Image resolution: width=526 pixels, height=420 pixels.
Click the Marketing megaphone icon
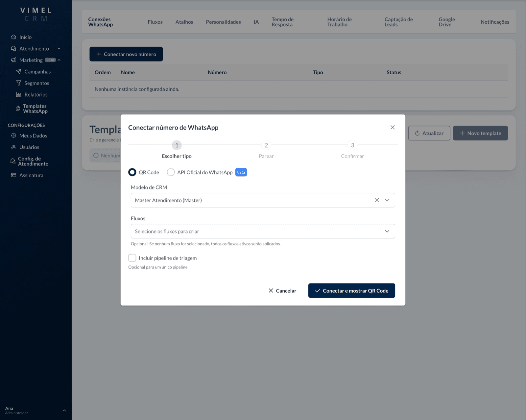coord(13,60)
